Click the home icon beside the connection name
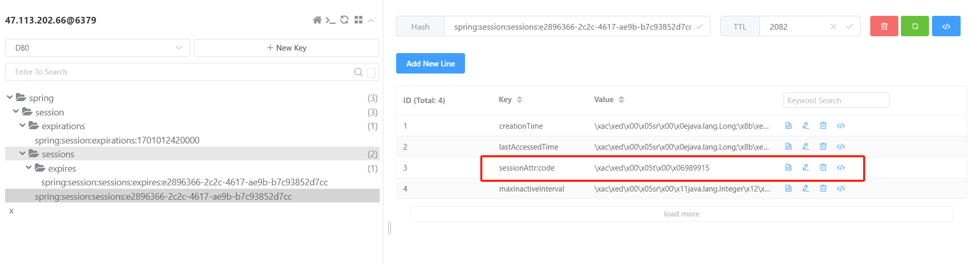This screenshot has width=980, height=264. [x=317, y=20]
